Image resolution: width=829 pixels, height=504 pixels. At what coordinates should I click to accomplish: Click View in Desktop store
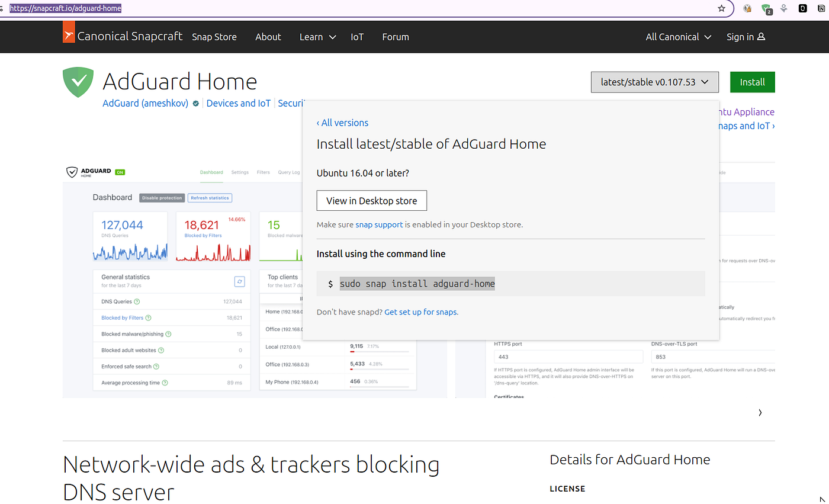[371, 200]
